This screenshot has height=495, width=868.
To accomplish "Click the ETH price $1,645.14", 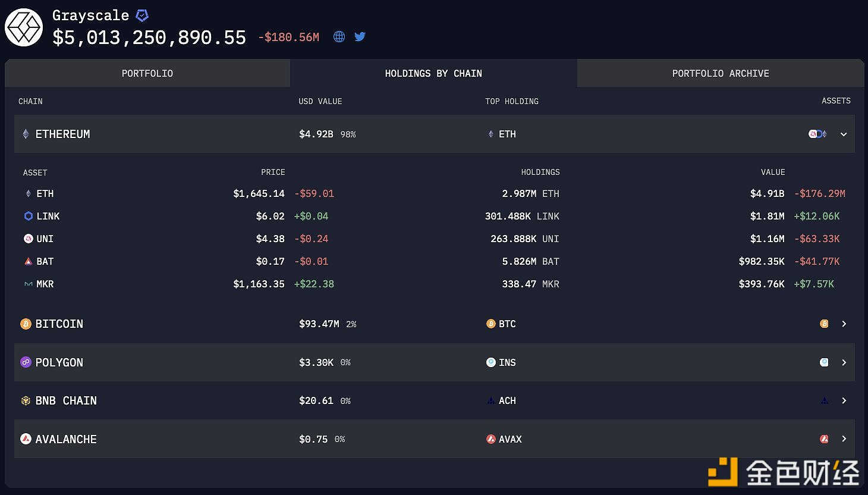I will [x=259, y=193].
